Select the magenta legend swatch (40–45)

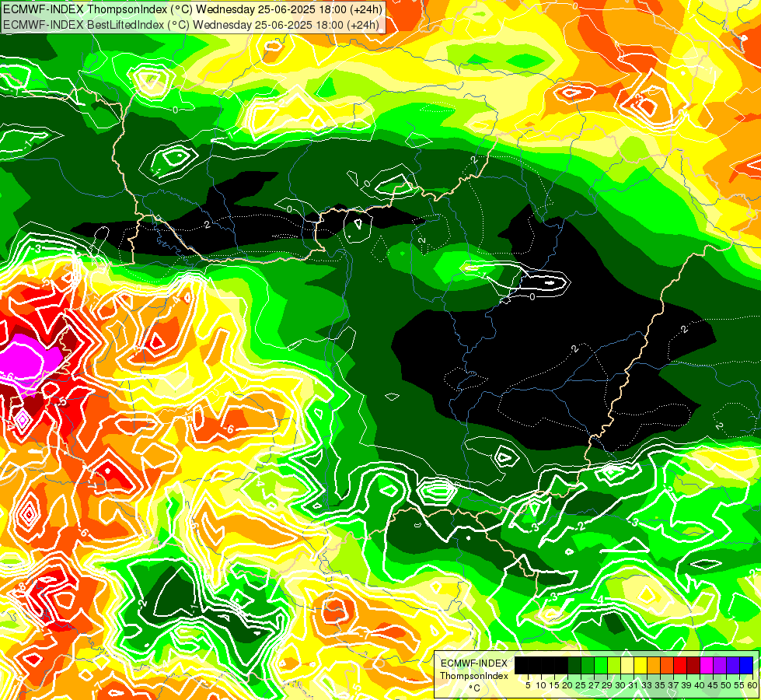point(706,665)
